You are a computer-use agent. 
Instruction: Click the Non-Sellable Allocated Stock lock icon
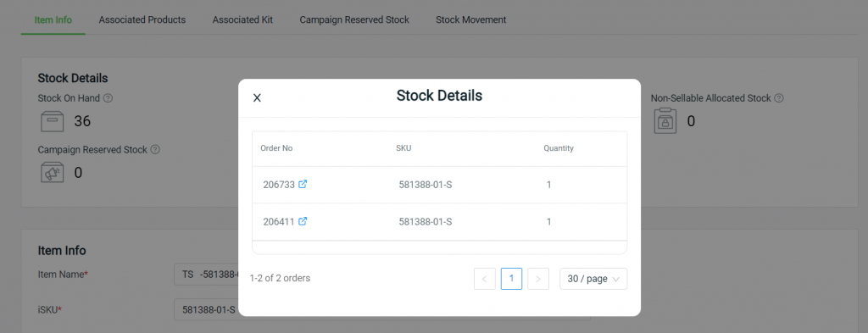pos(665,121)
